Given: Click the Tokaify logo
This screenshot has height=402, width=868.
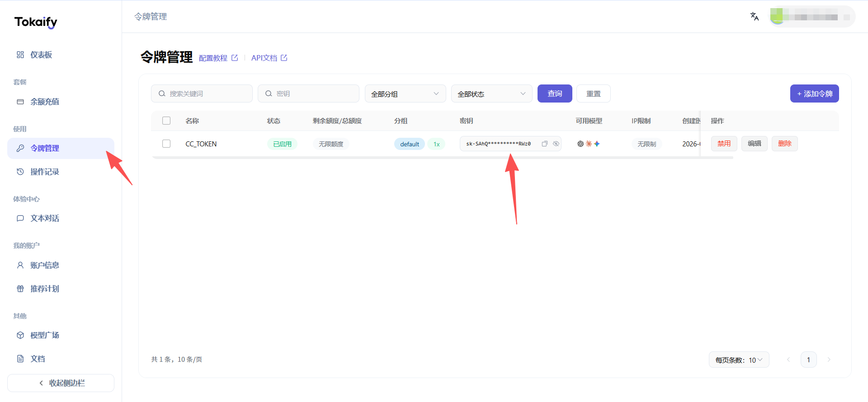Looking at the screenshot, I should [36, 22].
